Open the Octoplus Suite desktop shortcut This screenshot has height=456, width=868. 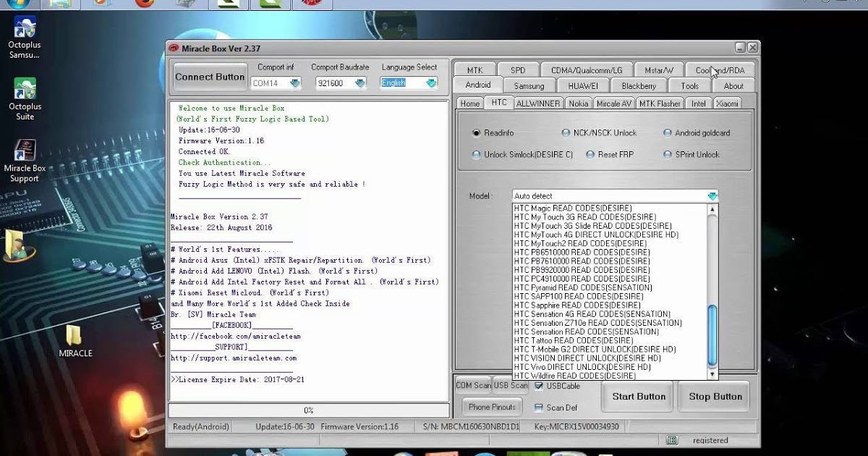click(25, 99)
